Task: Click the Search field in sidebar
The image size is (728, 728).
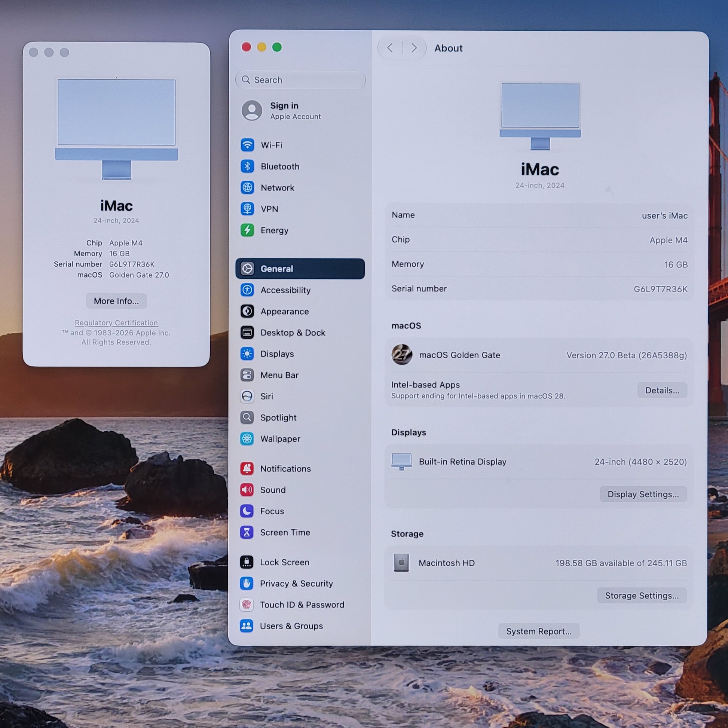Action: click(300, 80)
